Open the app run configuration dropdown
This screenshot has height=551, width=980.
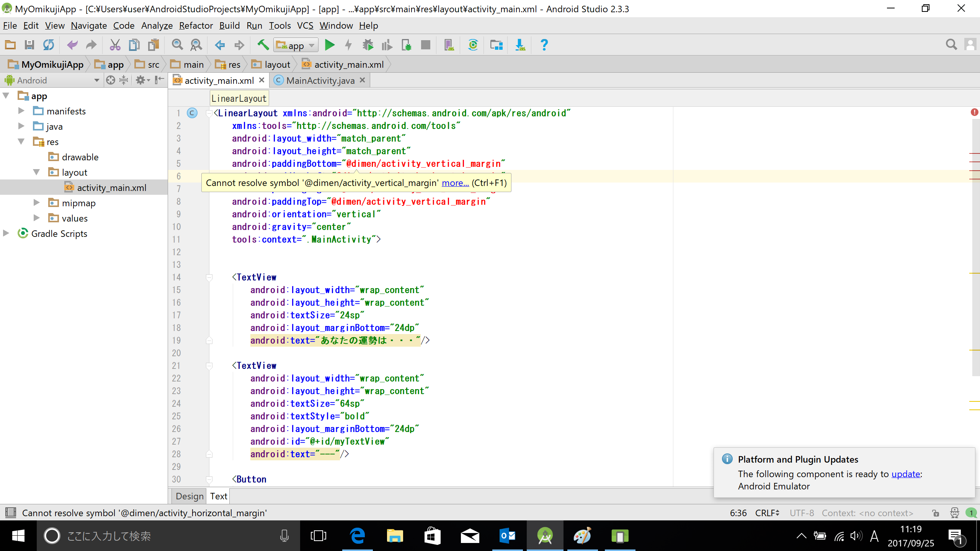(x=296, y=45)
